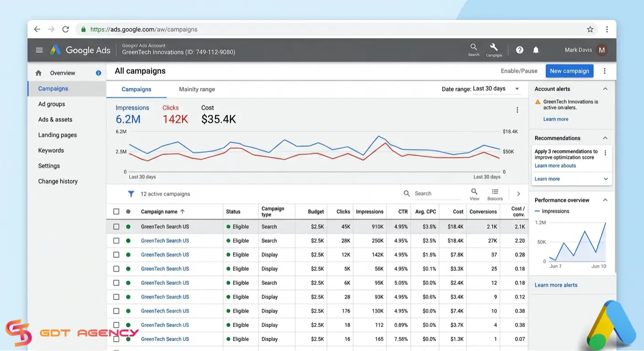Click the browser forward arrow

pyautogui.click(x=51, y=29)
